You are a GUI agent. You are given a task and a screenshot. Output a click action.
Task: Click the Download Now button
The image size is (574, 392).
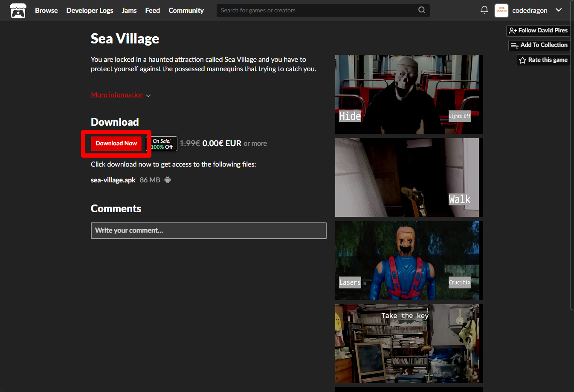[x=116, y=143]
